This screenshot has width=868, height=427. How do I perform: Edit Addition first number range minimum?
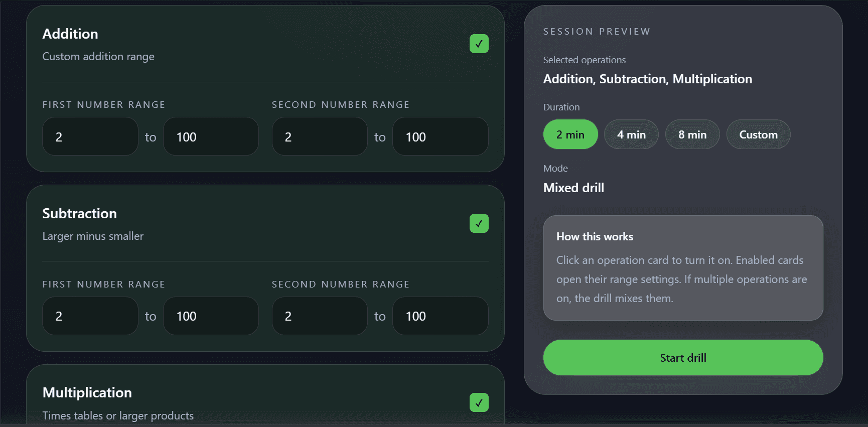(90, 136)
